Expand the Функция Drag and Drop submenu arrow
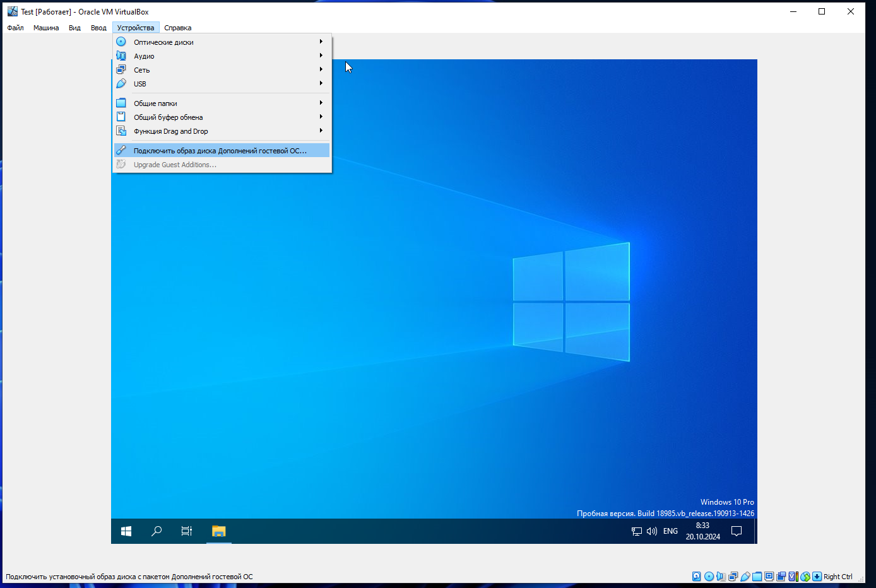The width and height of the screenshot is (876, 588). click(321, 131)
